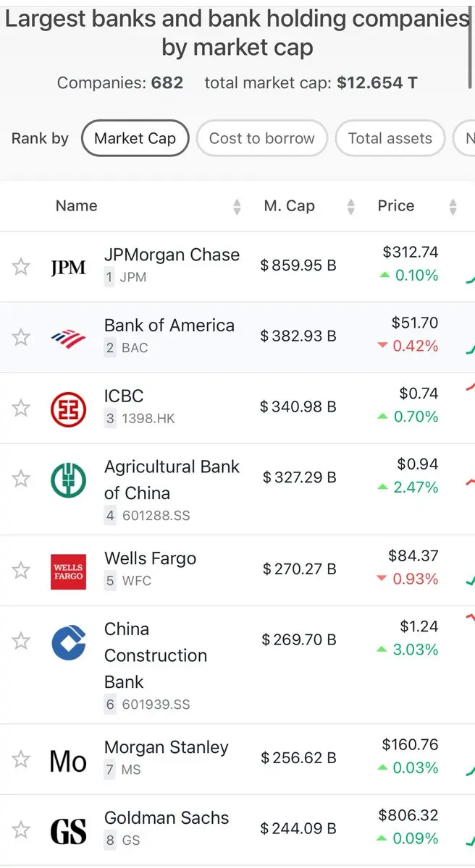Rank by Total assets
The height and width of the screenshot is (868, 475).
point(390,138)
